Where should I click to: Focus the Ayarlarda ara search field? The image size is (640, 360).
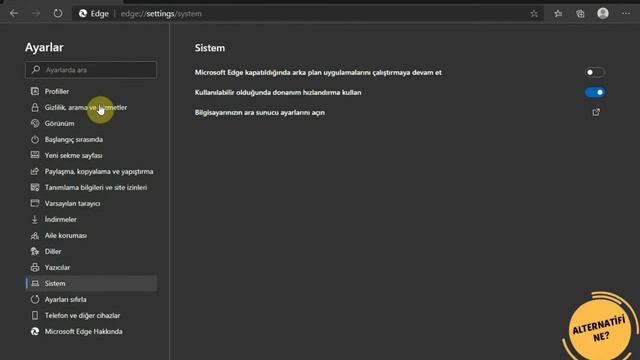click(91, 70)
